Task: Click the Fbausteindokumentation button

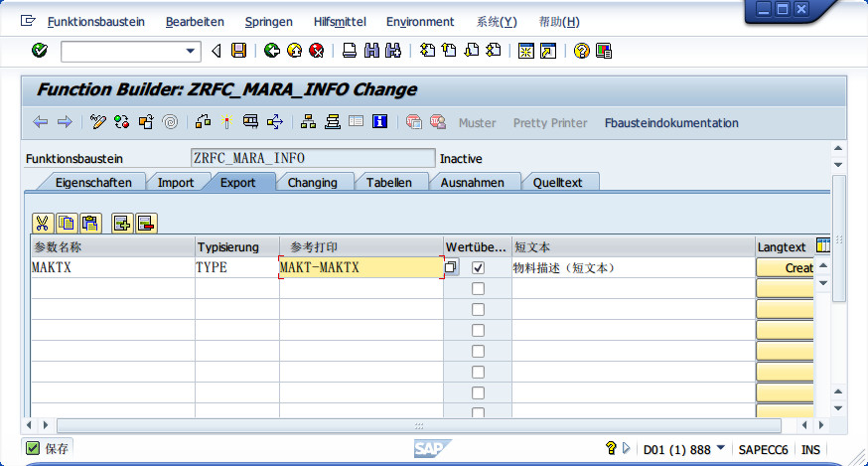Action: coord(671,123)
